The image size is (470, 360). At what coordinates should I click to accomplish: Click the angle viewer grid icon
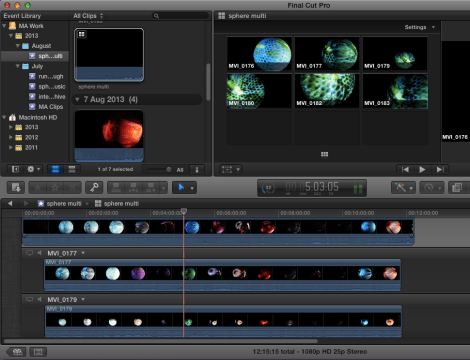221,16
